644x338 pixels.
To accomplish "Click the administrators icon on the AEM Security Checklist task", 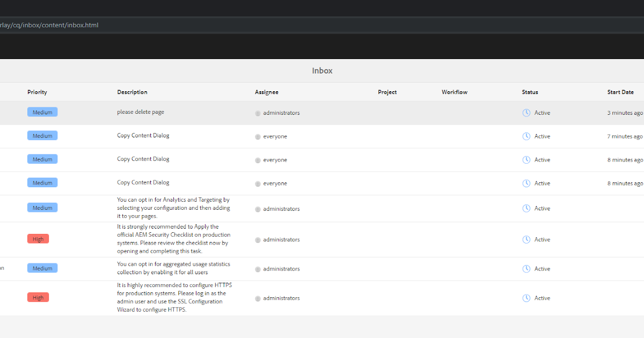I will 258,240.
